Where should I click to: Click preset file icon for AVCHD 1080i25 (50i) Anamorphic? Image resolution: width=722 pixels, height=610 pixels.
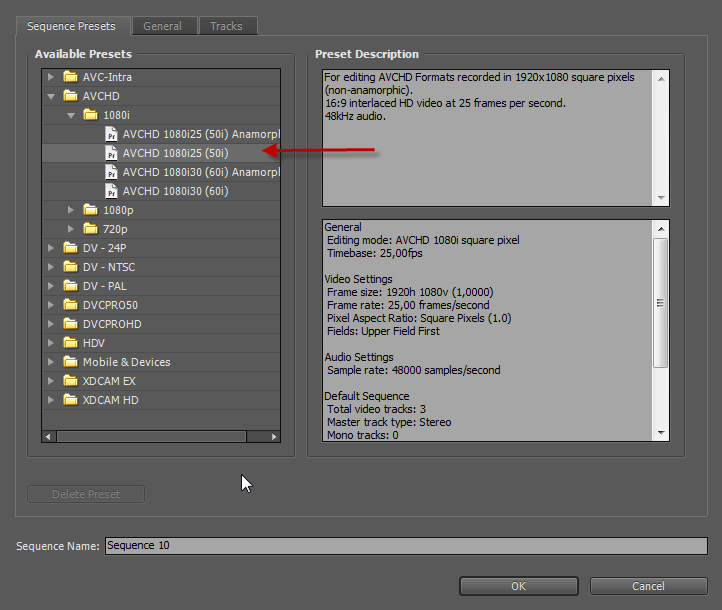(x=111, y=134)
